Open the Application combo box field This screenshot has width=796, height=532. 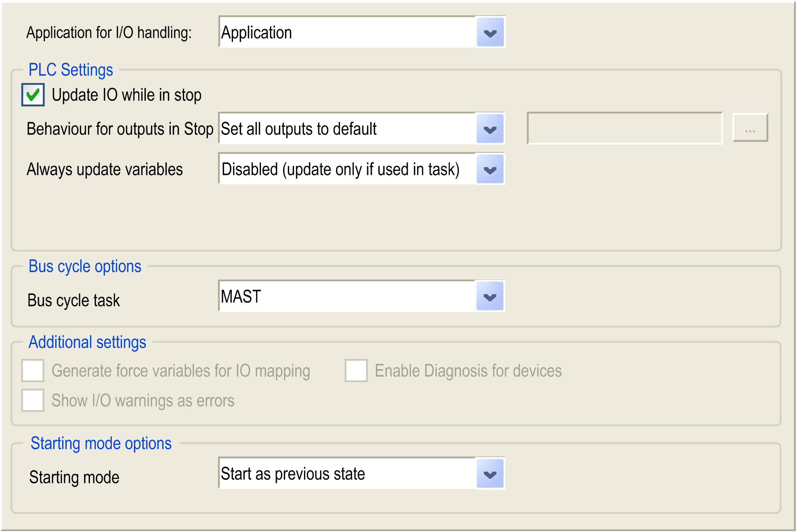[x=347, y=32]
